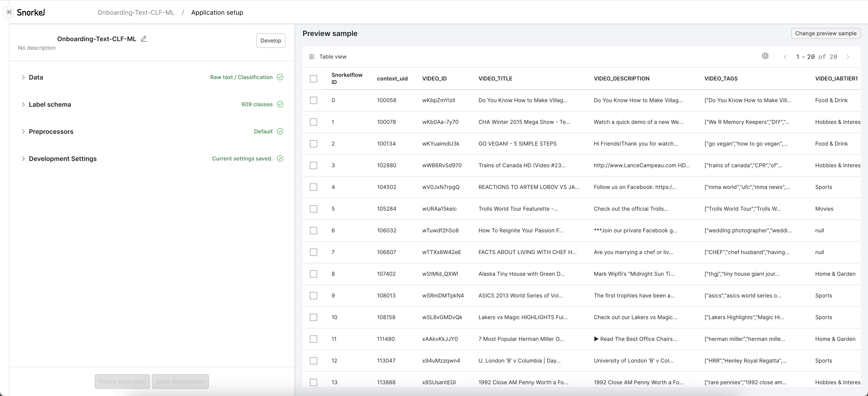Expand the sidebar with the arrow icon
This screenshot has width=868, height=396.
[8, 12]
